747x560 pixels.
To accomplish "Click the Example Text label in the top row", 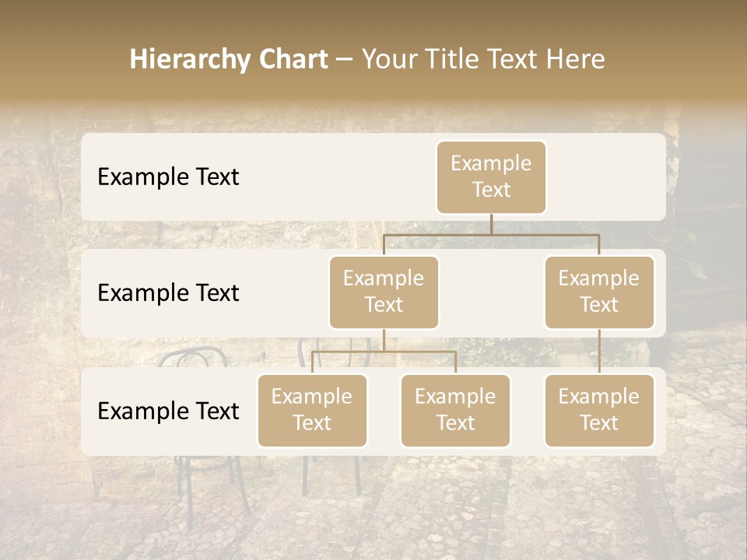I will 168,177.
